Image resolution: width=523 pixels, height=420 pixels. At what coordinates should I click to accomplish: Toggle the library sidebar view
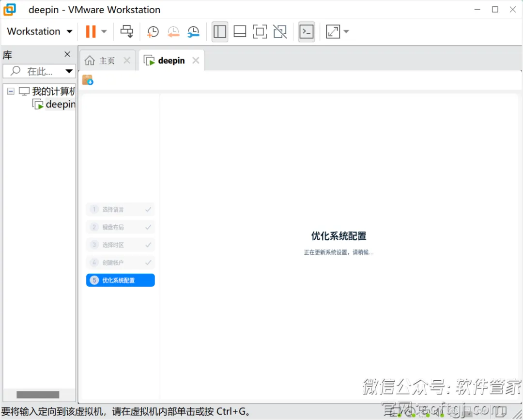coord(220,31)
